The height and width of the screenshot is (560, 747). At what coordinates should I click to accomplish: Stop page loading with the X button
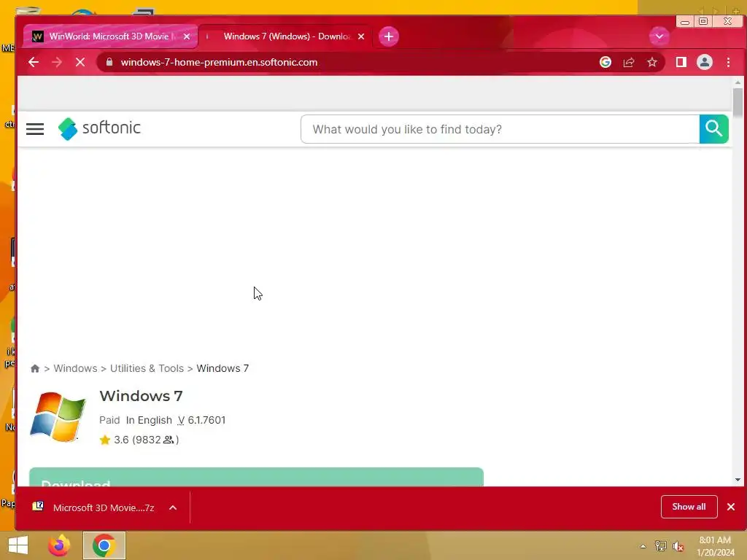tap(80, 63)
